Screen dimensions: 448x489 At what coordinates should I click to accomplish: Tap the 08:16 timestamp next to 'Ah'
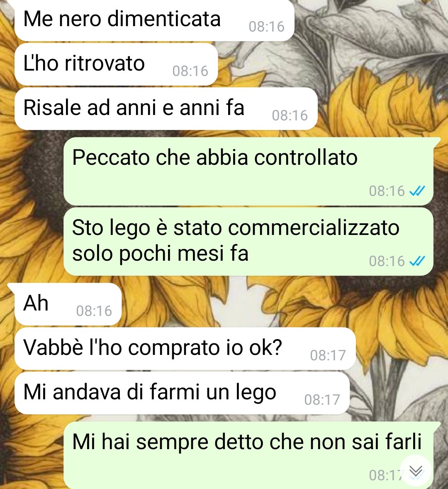pos(94,311)
